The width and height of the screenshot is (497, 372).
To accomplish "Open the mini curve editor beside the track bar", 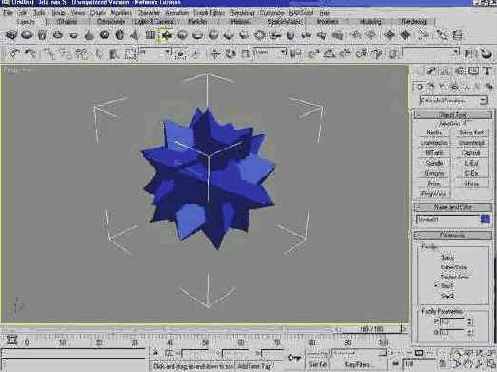I will click(12, 340).
